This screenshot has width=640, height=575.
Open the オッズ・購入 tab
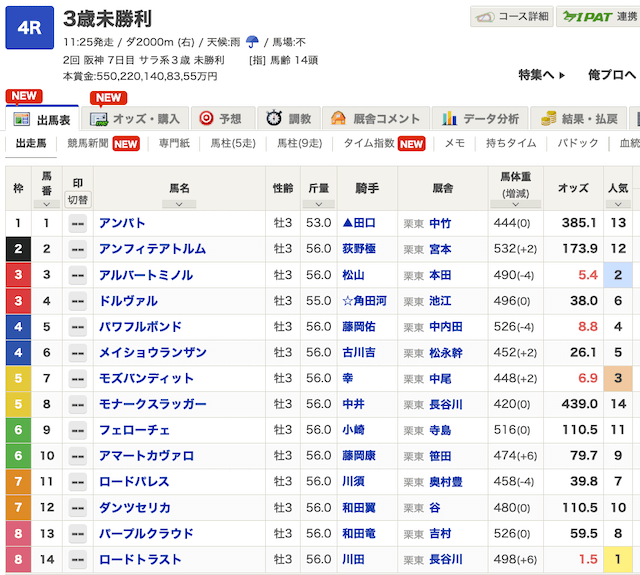pos(135,119)
